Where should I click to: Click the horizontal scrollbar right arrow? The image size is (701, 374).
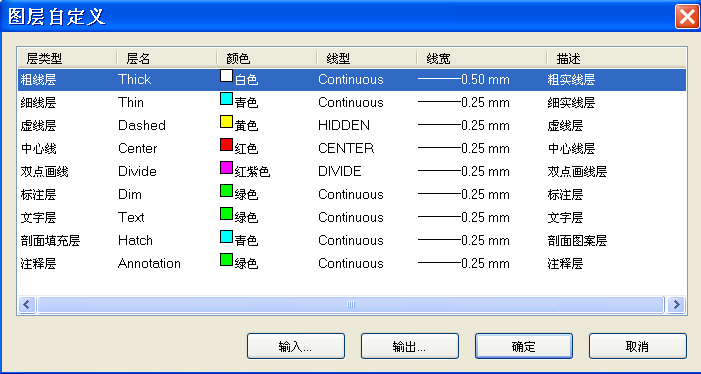coord(676,305)
